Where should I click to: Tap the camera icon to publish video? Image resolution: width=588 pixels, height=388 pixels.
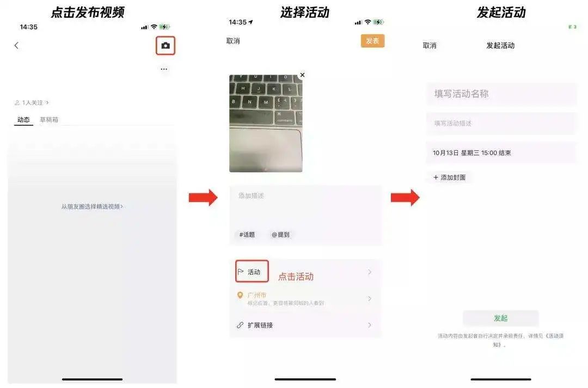(166, 46)
